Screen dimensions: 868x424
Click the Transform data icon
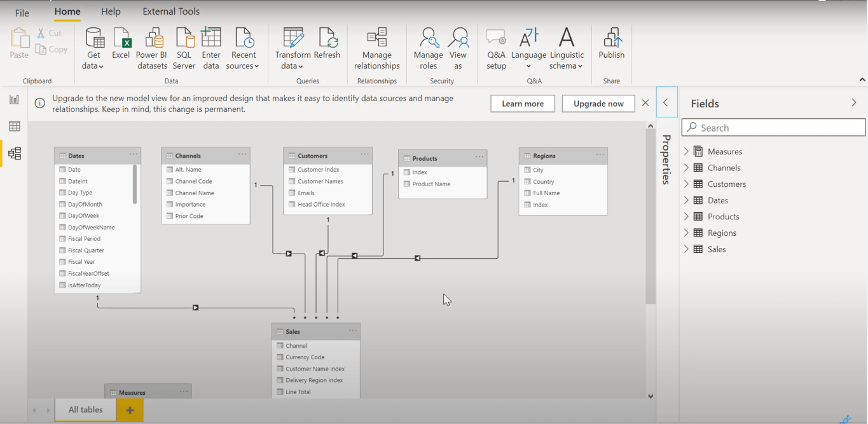coord(293,38)
